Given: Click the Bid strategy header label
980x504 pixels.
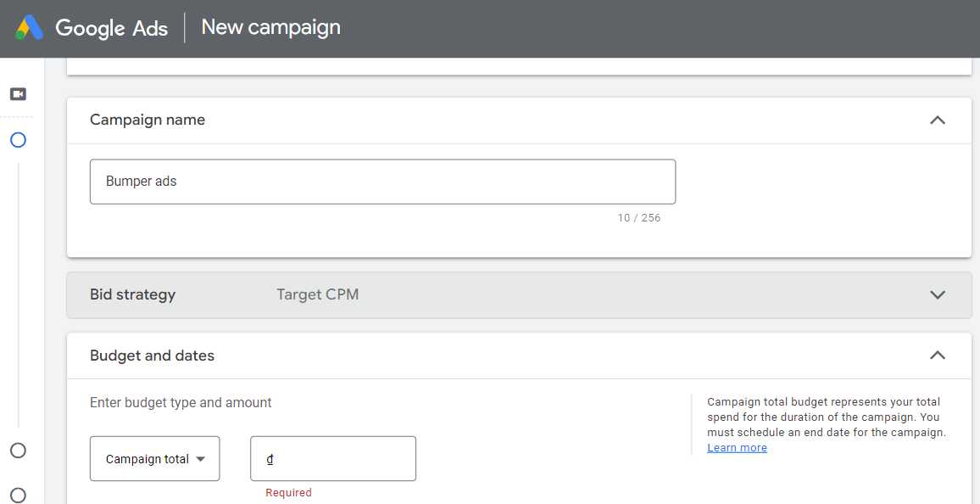Looking at the screenshot, I should pos(132,295).
